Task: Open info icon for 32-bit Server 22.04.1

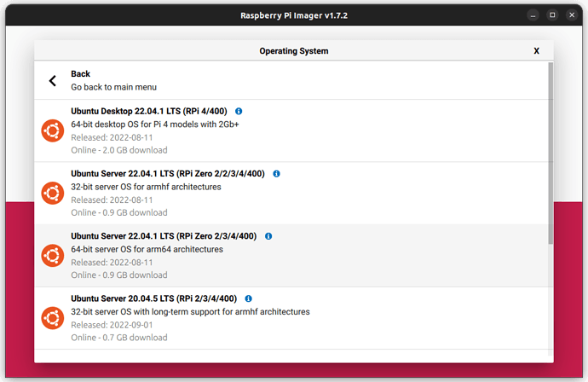Action: (x=276, y=174)
